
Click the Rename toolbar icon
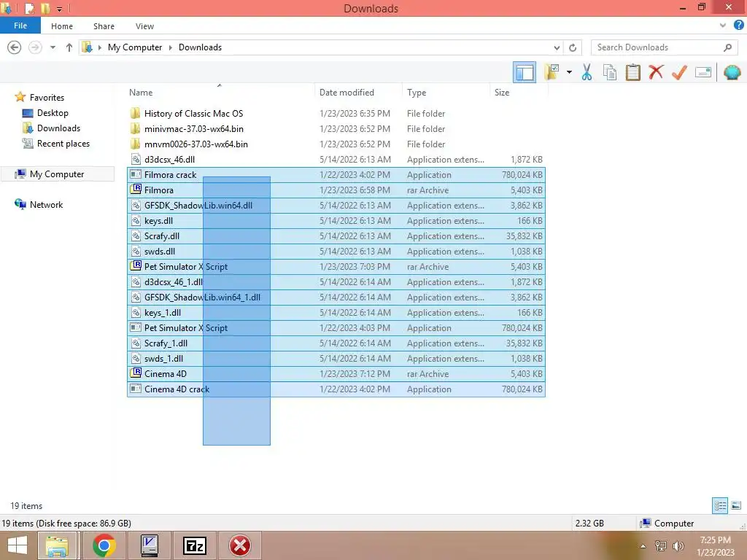pyautogui.click(x=703, y=72)
